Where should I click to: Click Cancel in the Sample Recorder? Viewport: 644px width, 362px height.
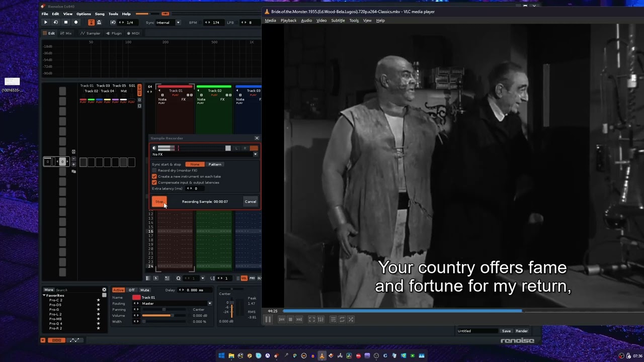(250, 202)
